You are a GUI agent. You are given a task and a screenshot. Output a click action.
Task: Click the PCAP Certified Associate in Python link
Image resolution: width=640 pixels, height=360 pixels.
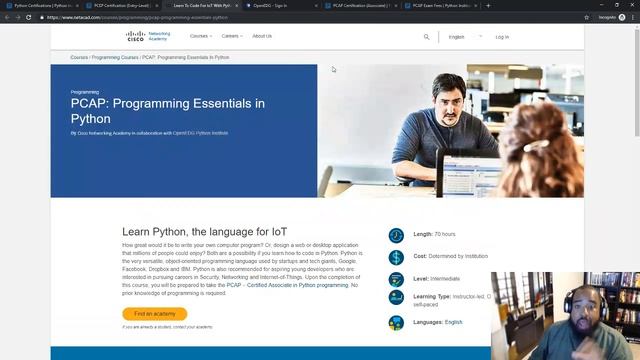[x=287, y=285]
